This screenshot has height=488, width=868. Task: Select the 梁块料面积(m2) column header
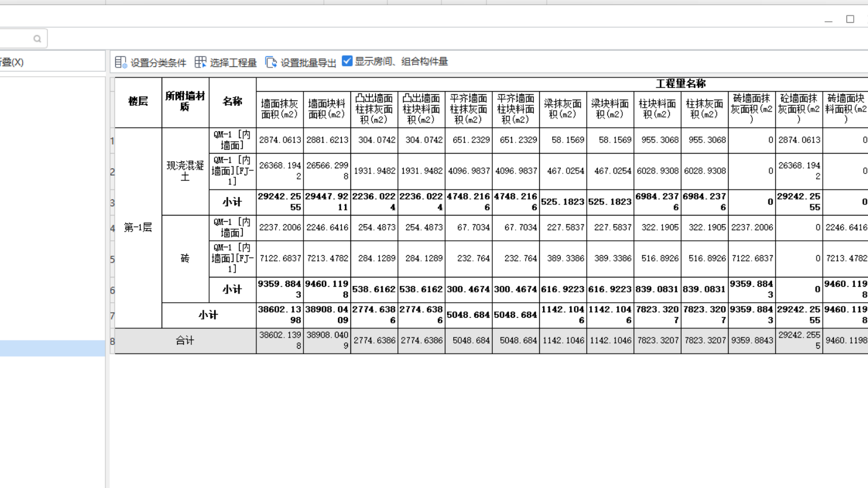tap(610, 109)
